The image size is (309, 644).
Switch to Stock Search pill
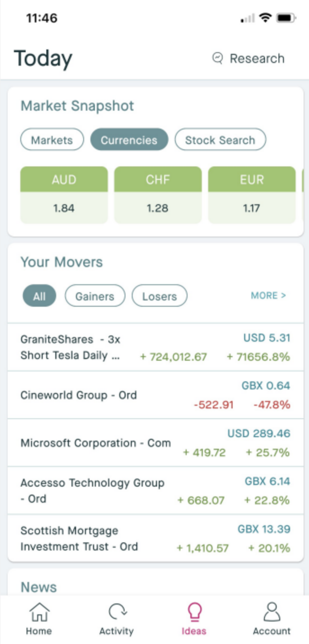pyautogui.click(x=220, y=140)
